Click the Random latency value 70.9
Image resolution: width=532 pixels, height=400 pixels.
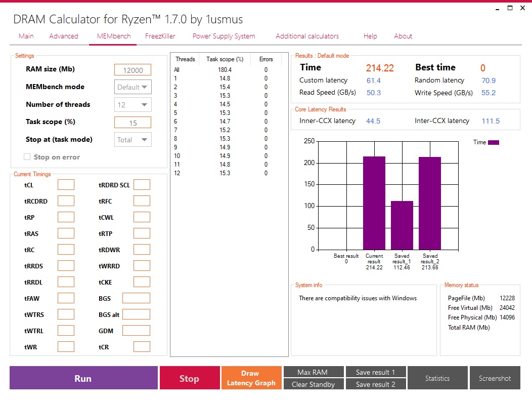coord(489,81)
